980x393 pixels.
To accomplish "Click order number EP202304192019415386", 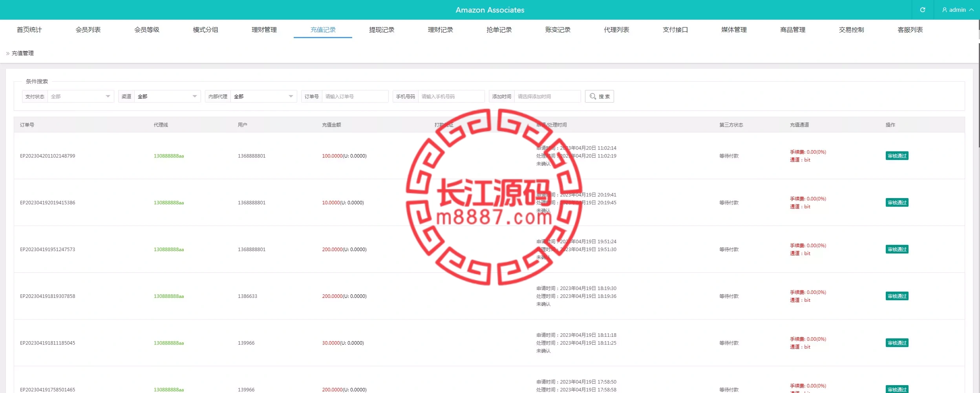I will [x=48, y=203].
